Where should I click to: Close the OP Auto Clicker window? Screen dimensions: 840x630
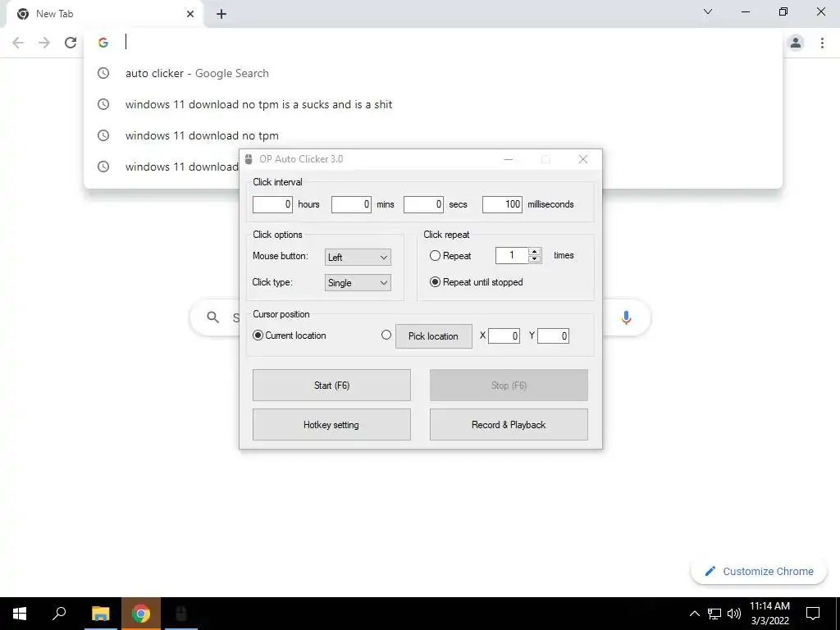coord(583,159)
